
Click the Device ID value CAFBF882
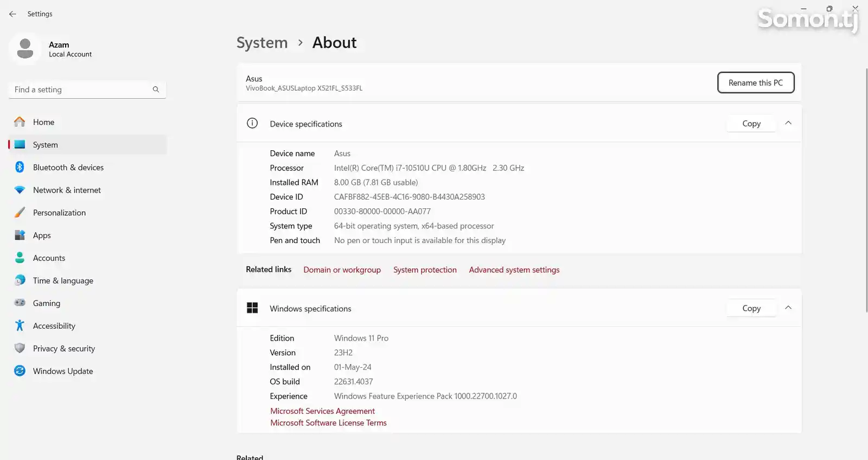410,197
